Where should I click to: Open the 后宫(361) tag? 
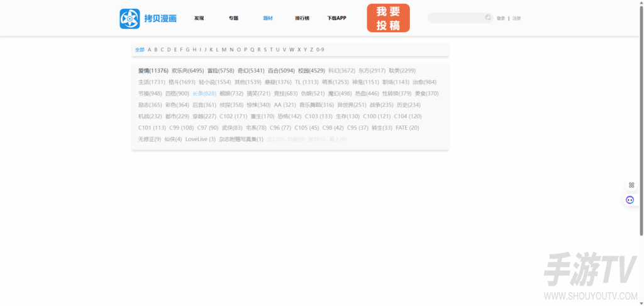204,105
